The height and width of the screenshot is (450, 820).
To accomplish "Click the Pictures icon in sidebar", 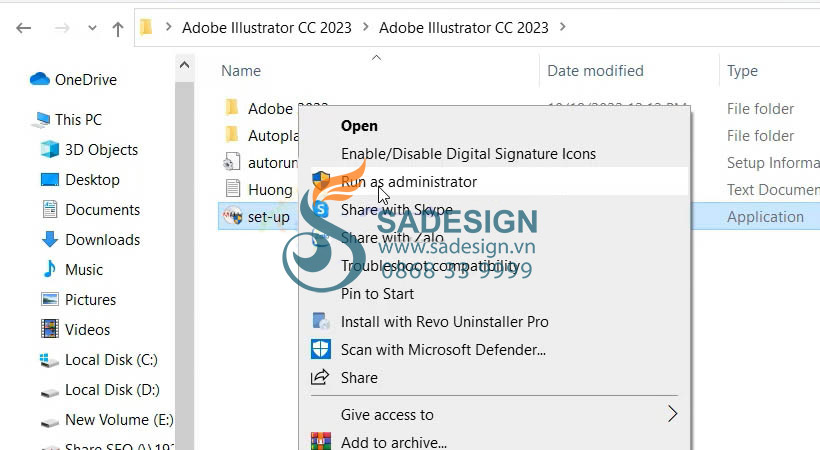I will point(50,299).
